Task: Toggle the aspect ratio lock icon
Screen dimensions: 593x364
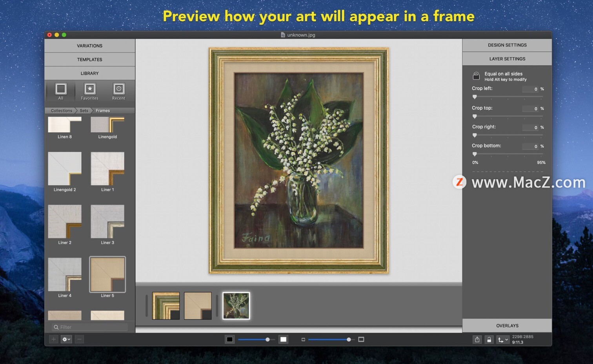Action: [489, 340]
